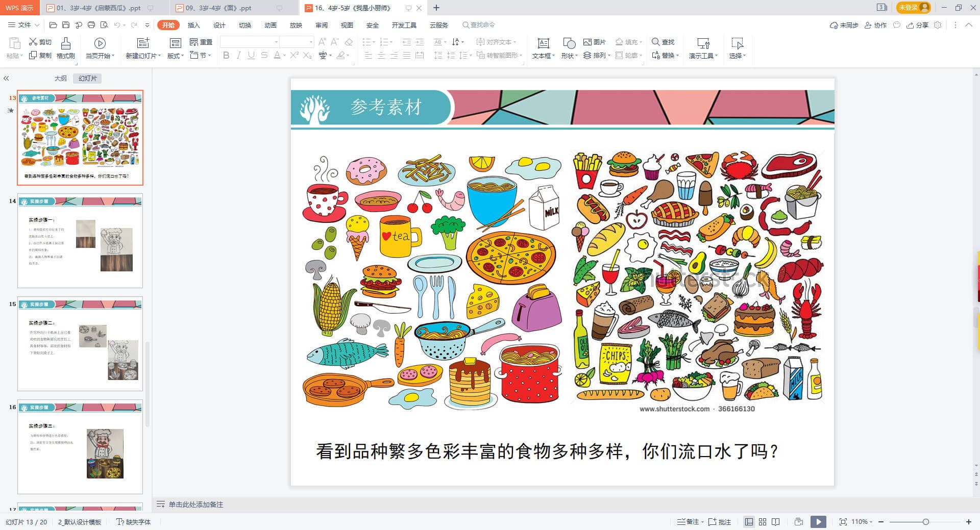Click the play slideshow button in status bar

tap(818, 521)
